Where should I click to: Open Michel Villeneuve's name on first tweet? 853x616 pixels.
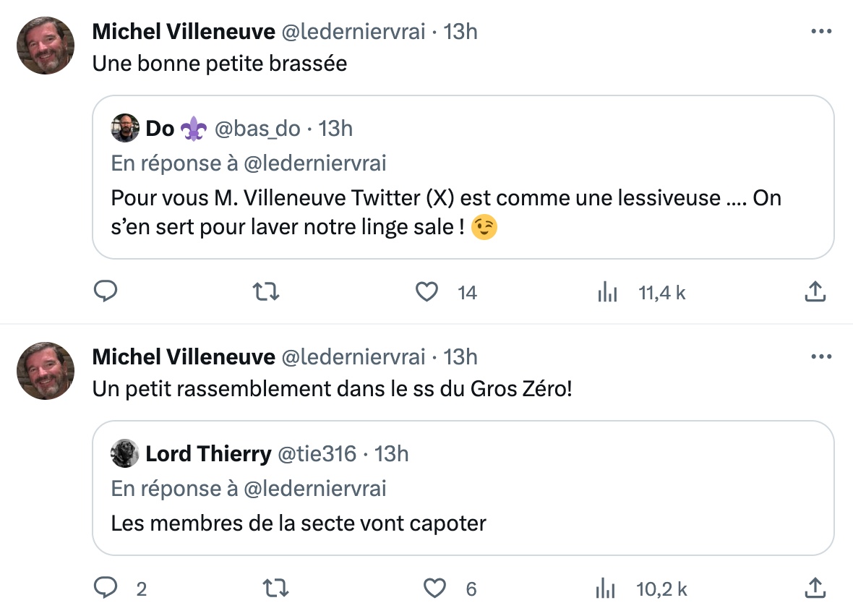(184, 32)
